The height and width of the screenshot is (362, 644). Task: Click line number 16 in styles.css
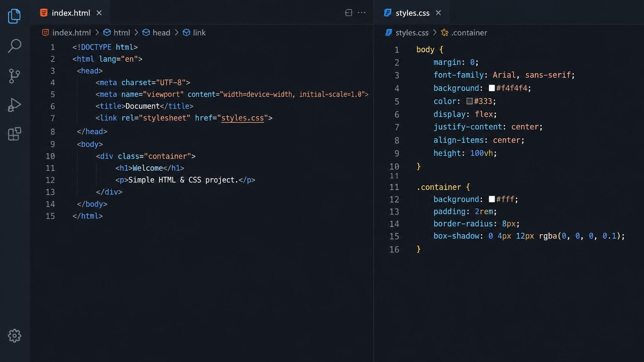tap(394, 250)
